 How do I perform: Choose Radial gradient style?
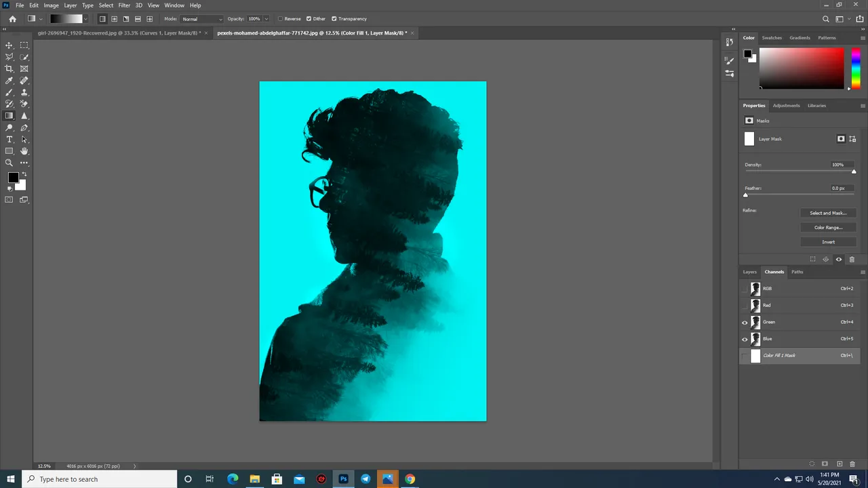tap(114, 19)
